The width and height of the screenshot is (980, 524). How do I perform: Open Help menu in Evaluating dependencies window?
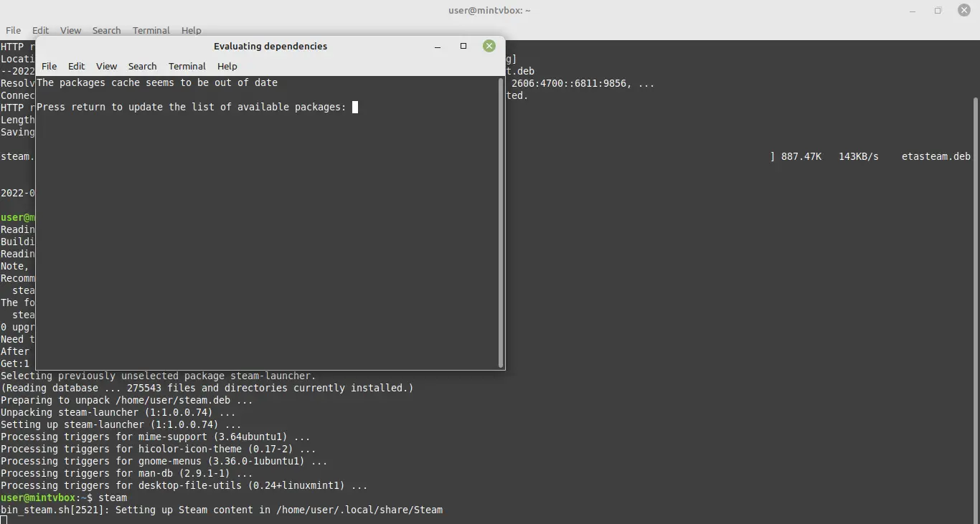coord(227,66)
